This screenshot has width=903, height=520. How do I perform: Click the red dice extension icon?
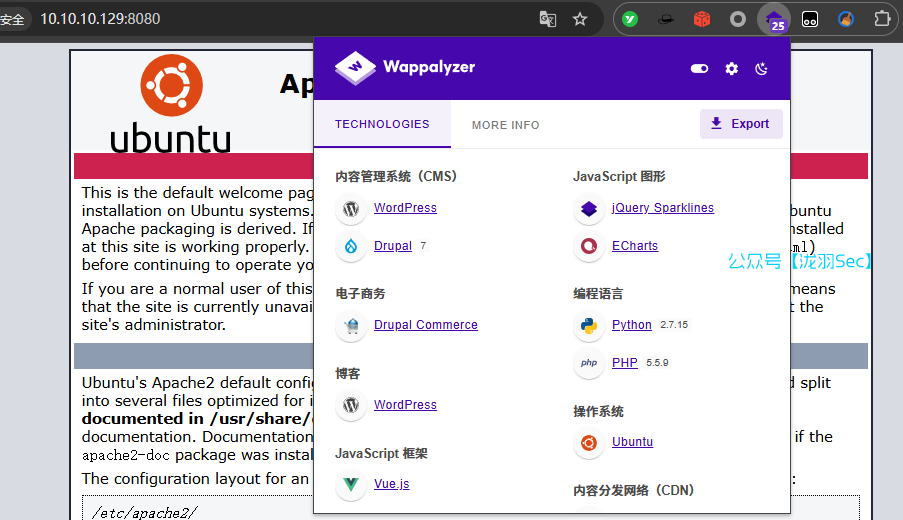click(702, 19)
